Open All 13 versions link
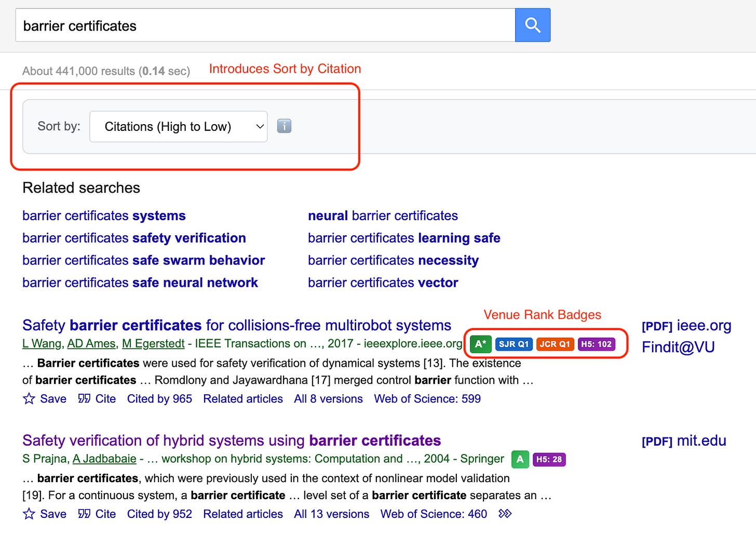 [x=331, y=514]
